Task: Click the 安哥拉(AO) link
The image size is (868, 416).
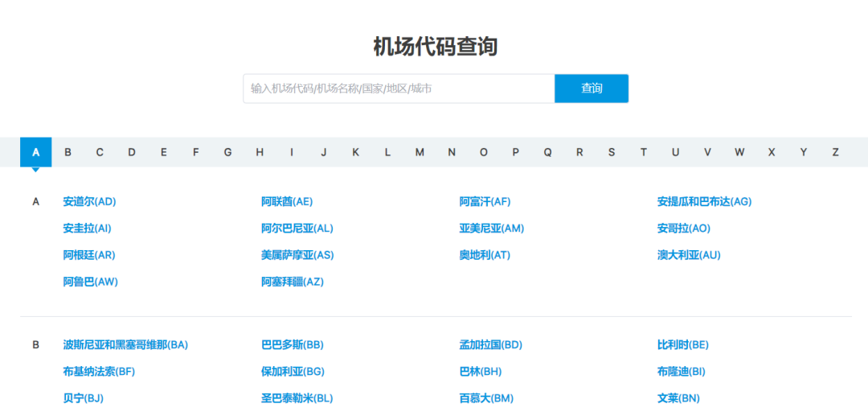Action: (x=684, y=229)
